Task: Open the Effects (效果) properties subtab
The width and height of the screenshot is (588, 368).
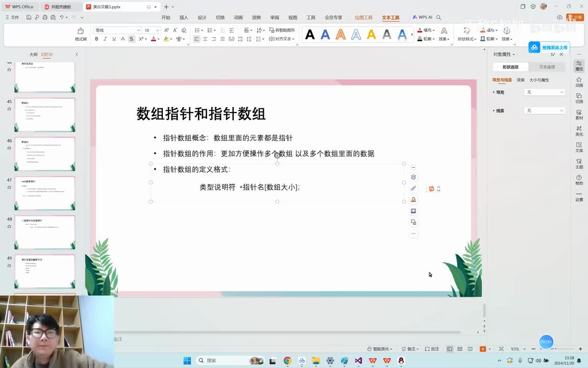Action: click(521, 80)
